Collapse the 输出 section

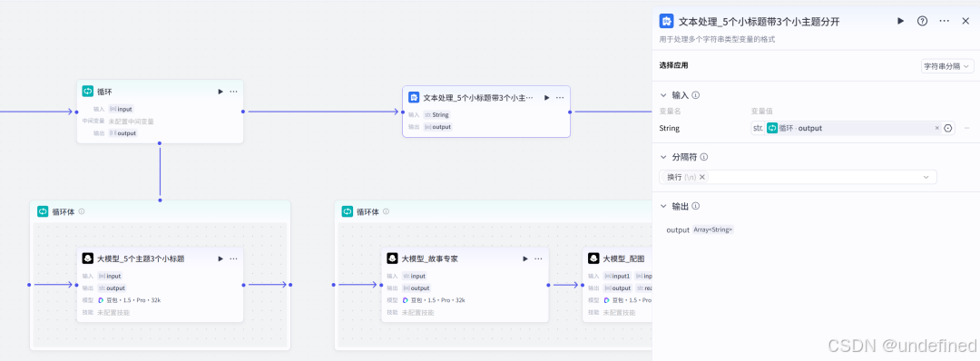point(663,206)
